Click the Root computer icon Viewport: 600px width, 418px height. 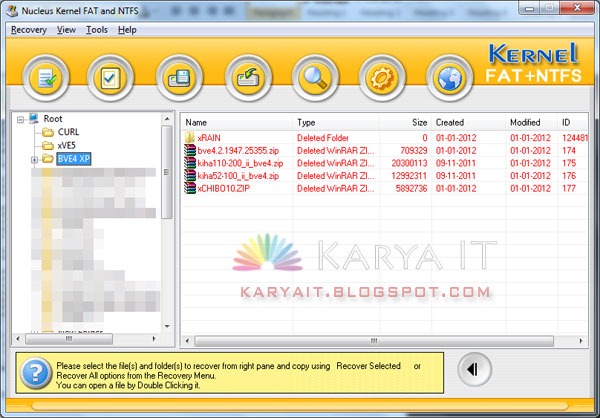pyautogui.click(x=34, y=119)
